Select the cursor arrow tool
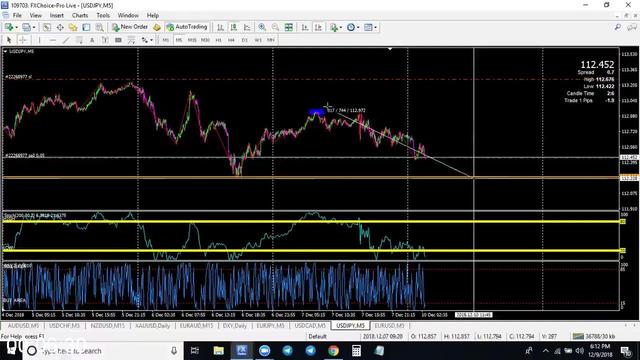640x360 pixels. pos(9,40)
